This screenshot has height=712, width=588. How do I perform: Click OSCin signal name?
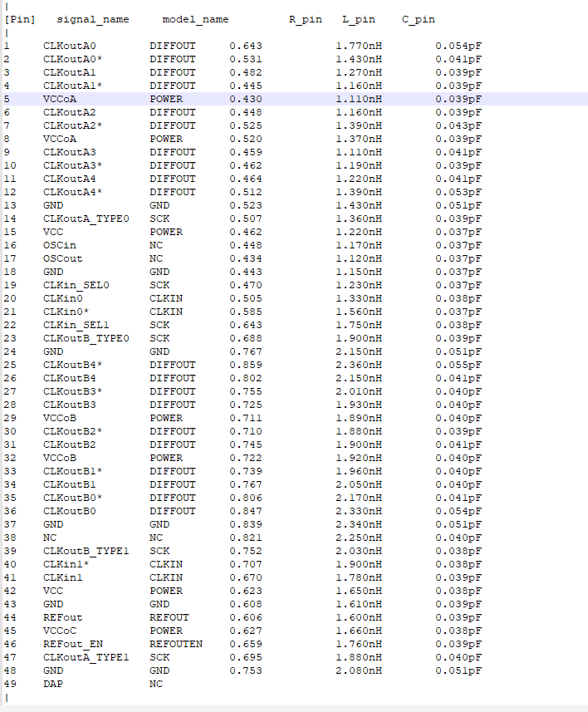(60, 245)
